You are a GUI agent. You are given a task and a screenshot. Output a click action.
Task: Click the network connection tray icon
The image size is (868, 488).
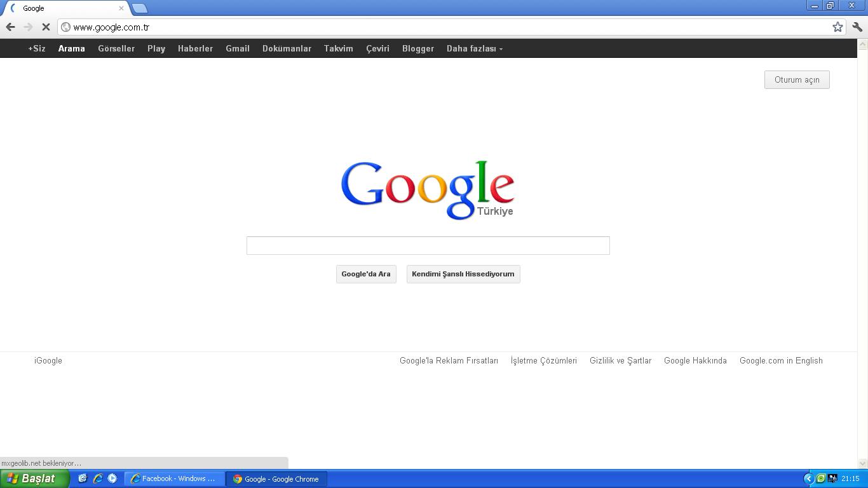[832, 478]
